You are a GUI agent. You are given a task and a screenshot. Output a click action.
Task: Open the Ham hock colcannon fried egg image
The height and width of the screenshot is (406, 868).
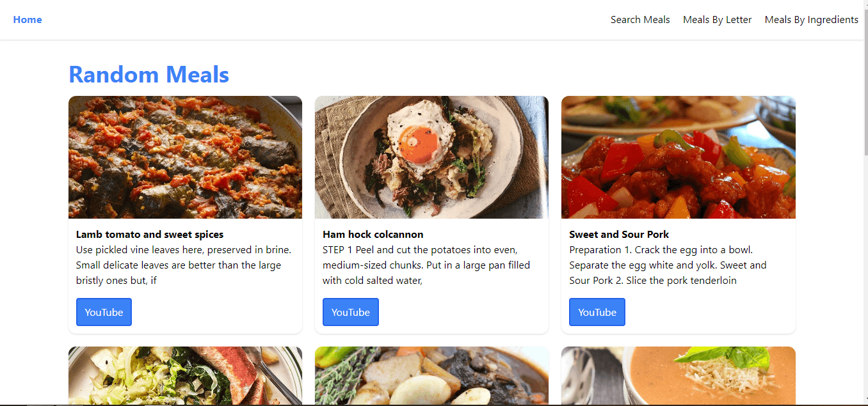click(x=431, y=157)
